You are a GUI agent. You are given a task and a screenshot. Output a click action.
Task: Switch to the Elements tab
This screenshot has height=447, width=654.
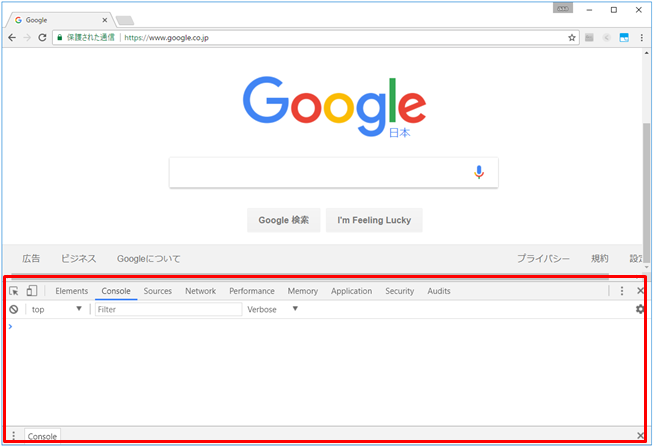(x=71, y=291)
